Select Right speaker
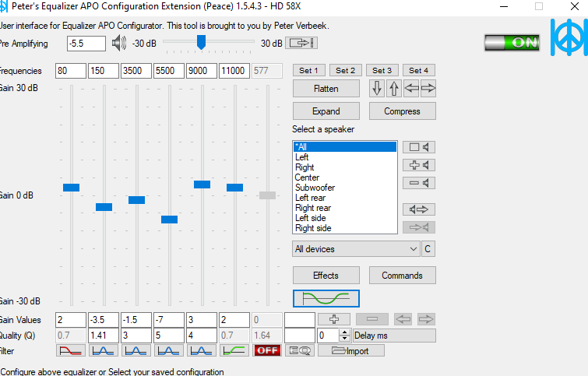 coord(345,167)
